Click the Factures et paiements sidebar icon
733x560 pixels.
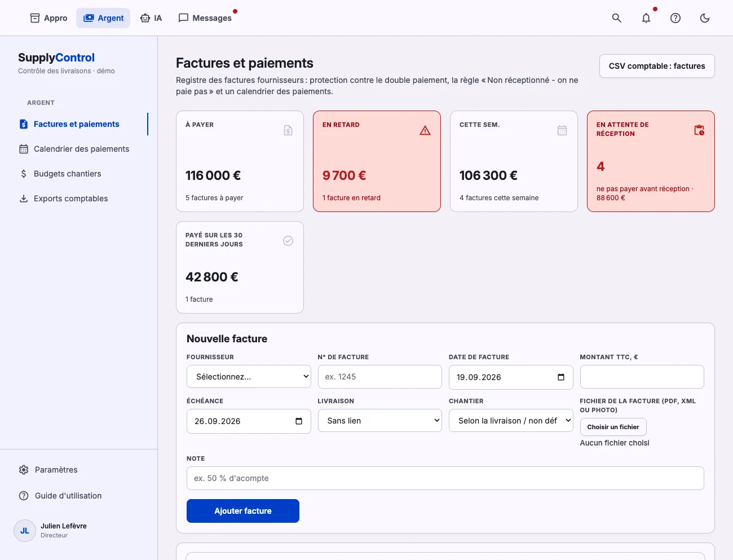click(24, 124)
